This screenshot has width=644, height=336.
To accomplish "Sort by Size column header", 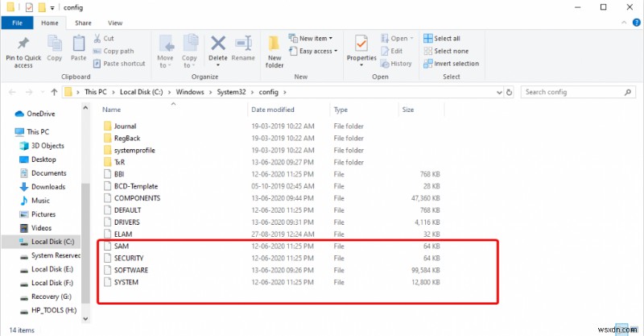I will point(408,110).
